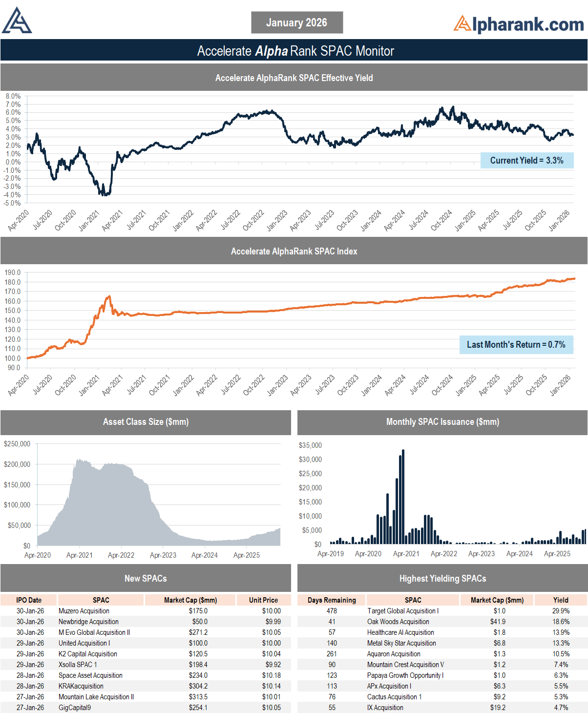Click the Days Remaining column header

pos(332,600)
